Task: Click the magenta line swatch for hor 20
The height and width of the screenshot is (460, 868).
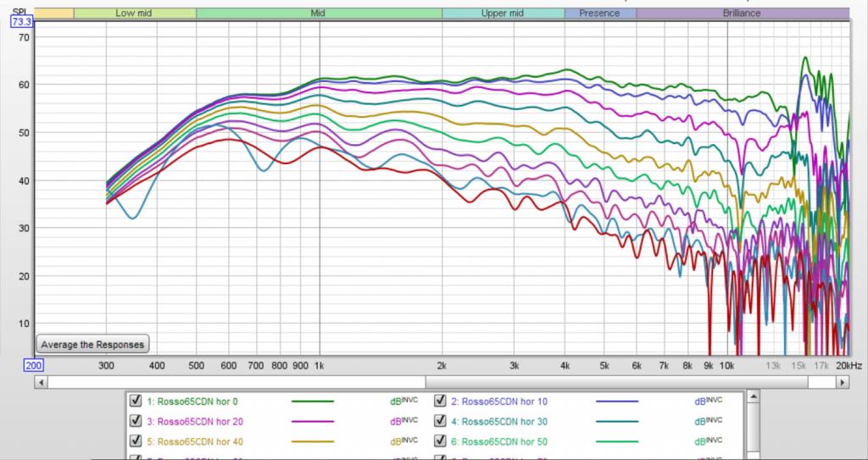Action: tap(313, 422)
